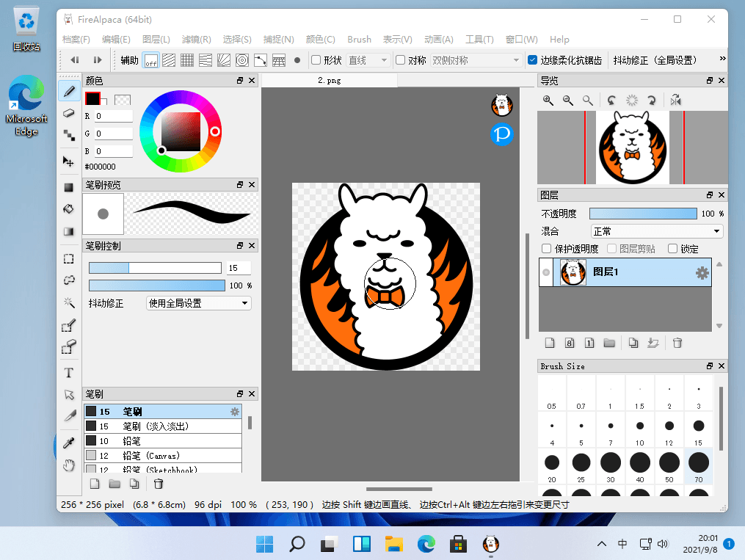Show hidden tray icons chevron
745x560 pixels.
(602, 544)
